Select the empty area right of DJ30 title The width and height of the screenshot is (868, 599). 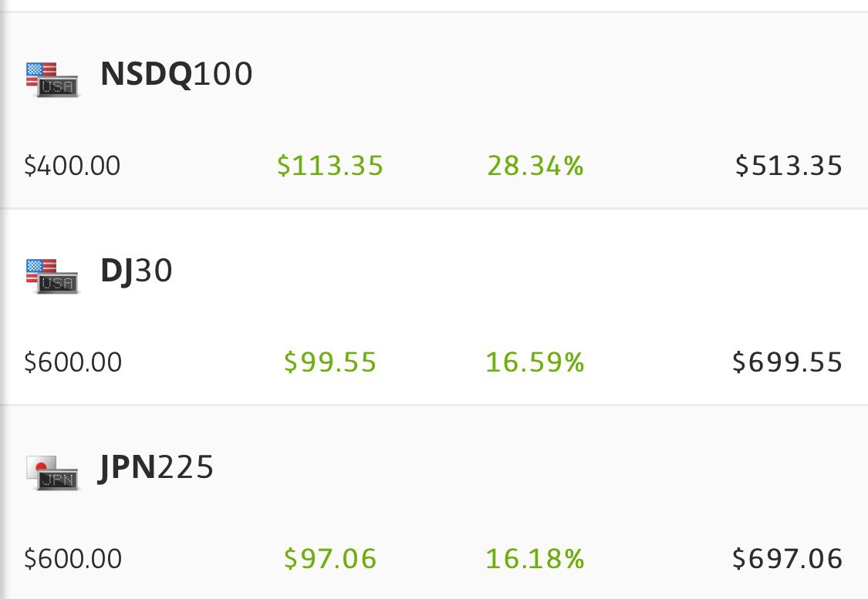502,272
